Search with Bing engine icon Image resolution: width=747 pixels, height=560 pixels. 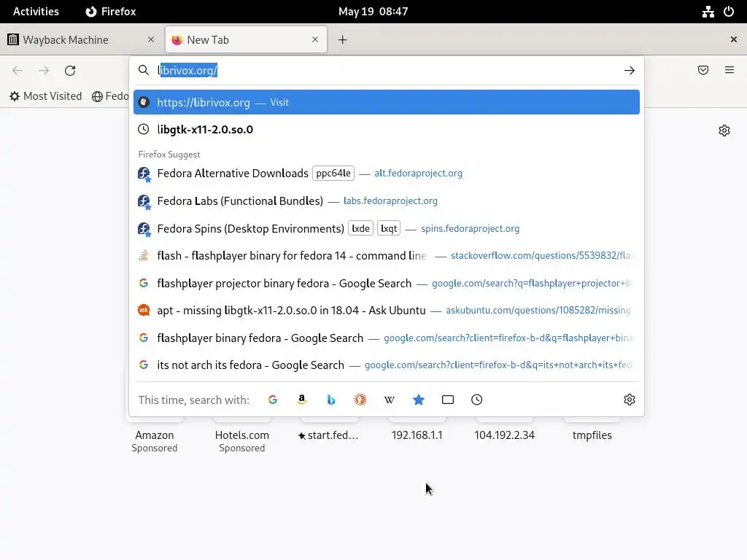coord(331,400)
